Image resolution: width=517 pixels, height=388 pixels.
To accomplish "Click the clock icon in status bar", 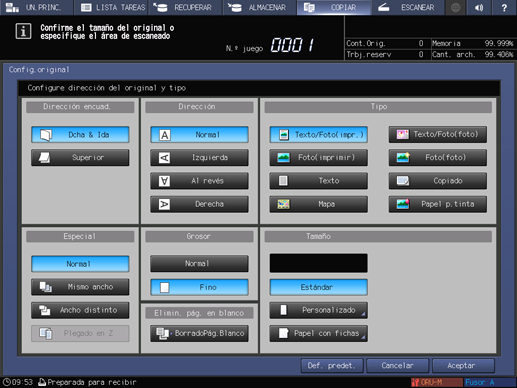I will coord(7,382).
